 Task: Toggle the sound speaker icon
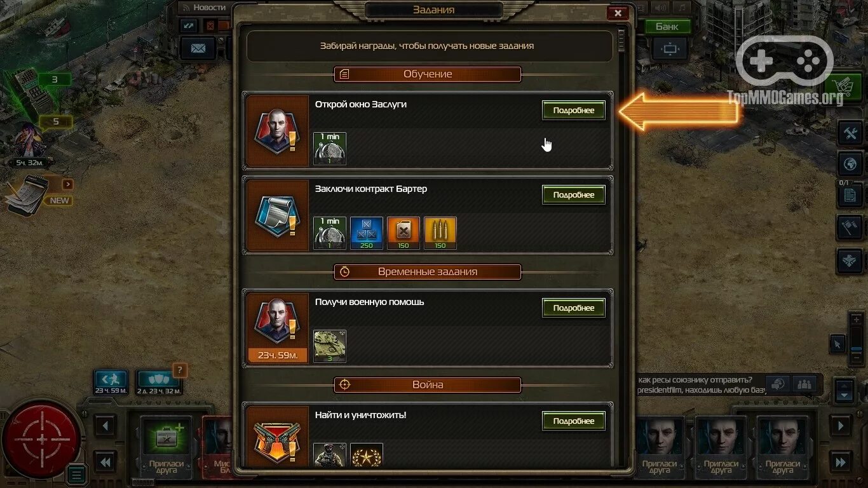[x=661, y=8]
